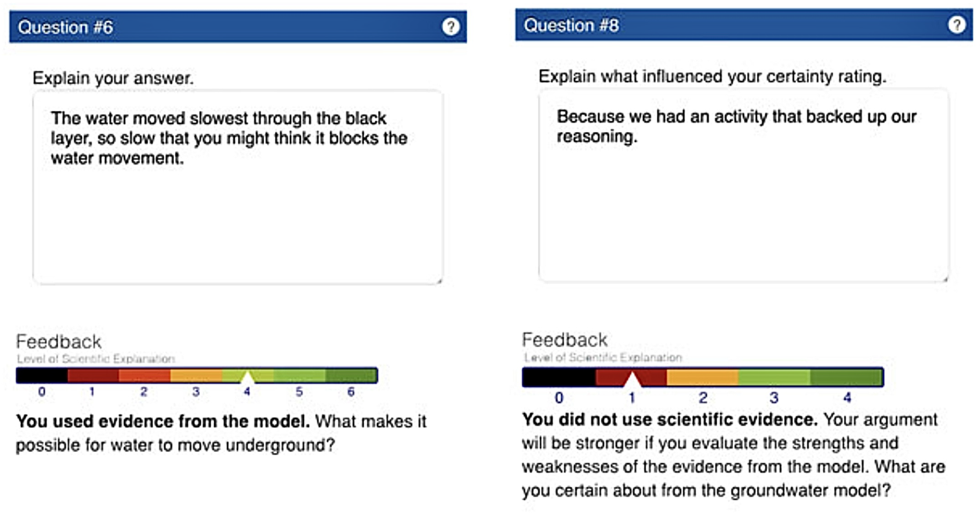The image size is (980, 515).
Task: Click "You did not use scientific evidence" feedback text
Action: coord(669,420)
